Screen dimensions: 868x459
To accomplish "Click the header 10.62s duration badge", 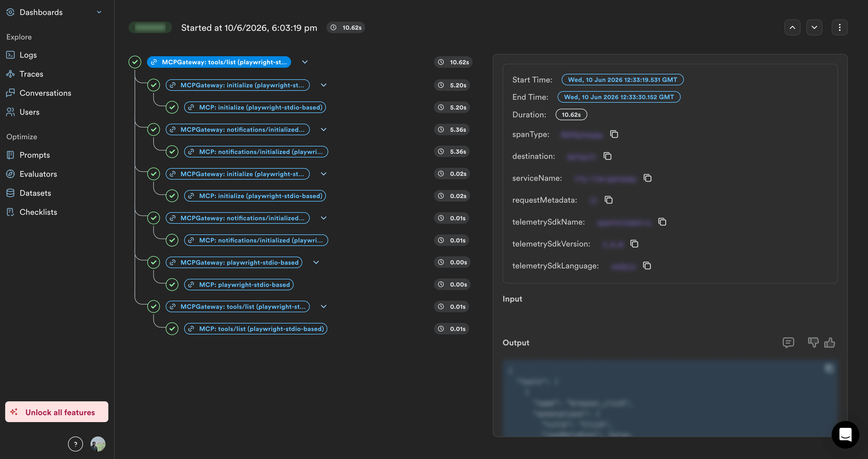I will click(x=346, y=28).
